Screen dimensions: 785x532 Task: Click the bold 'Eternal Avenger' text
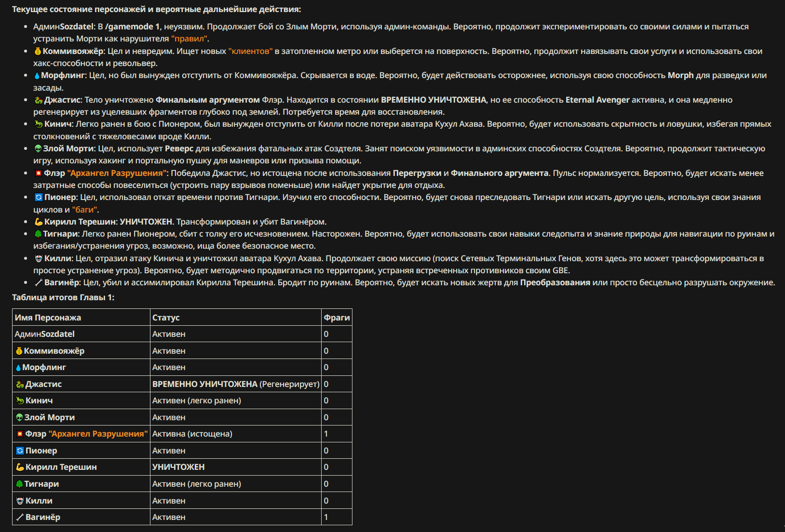tap(597, 100)
